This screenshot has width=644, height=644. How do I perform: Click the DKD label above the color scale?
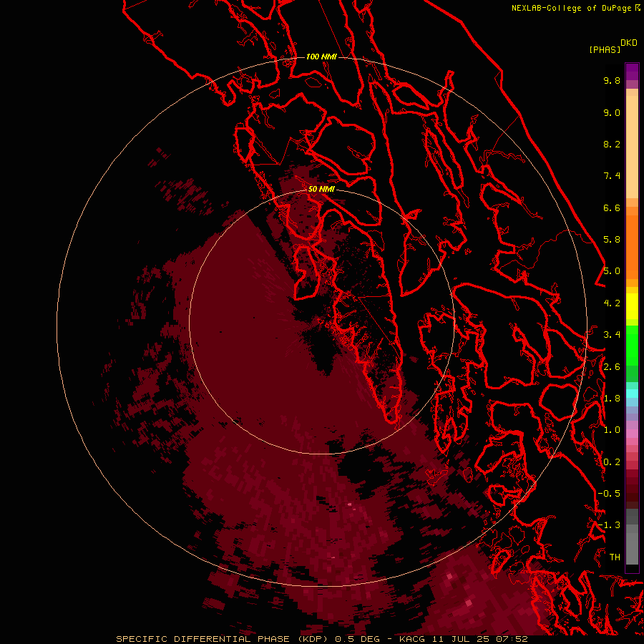pos(629,43)
